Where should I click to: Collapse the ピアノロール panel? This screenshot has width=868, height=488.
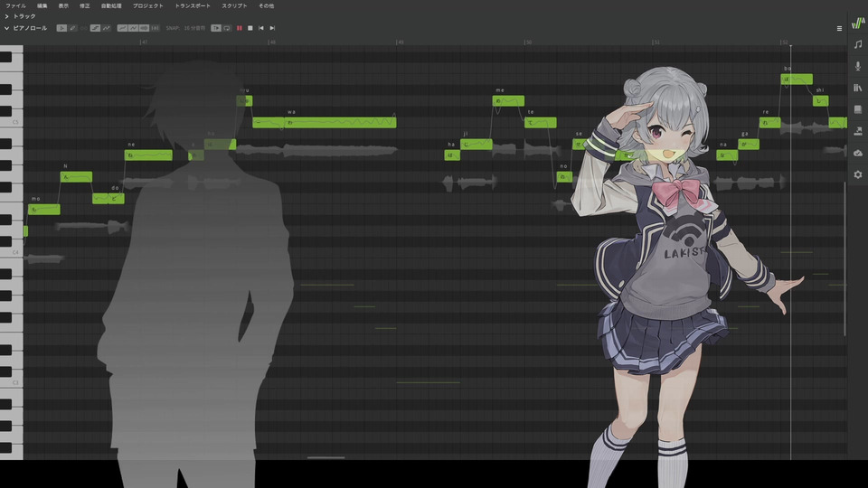pyautogui.click(x=6, y=28)
